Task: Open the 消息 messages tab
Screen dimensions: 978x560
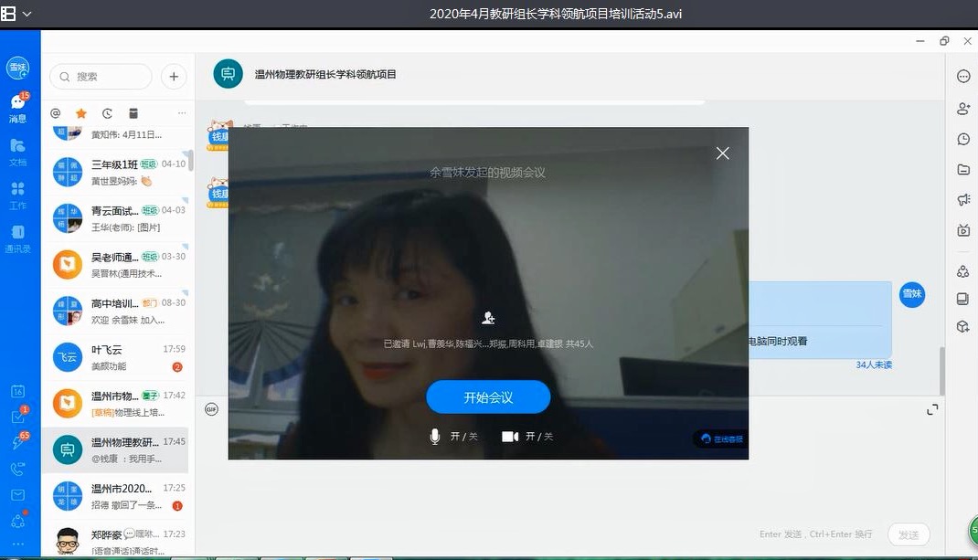Action: 18,107
